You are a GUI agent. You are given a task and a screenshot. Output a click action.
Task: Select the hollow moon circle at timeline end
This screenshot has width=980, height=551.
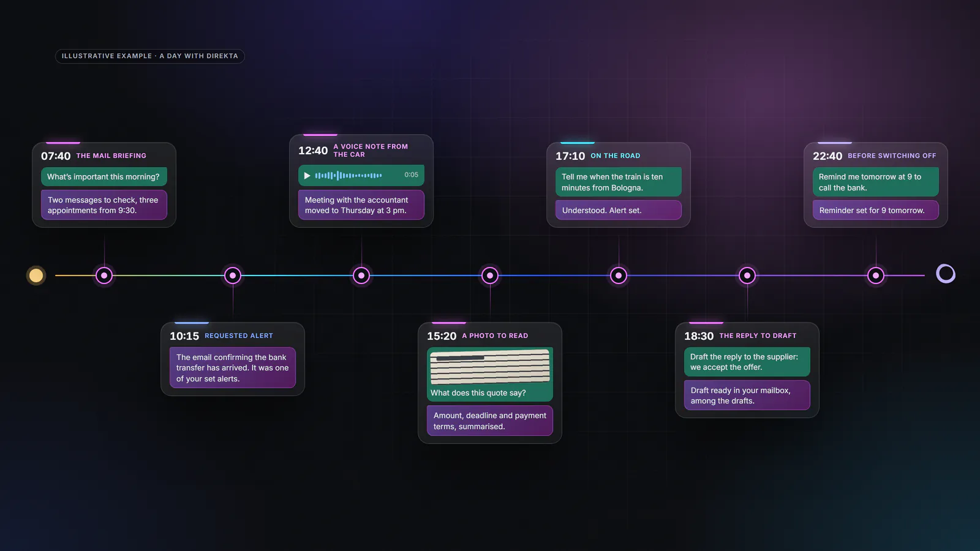coord(946,274)
